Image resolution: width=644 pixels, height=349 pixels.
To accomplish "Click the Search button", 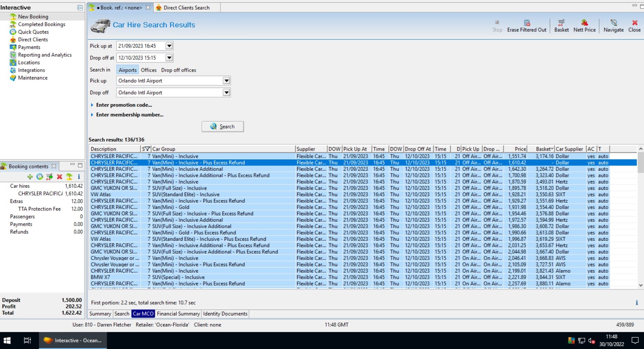I will tap(222, 127).
